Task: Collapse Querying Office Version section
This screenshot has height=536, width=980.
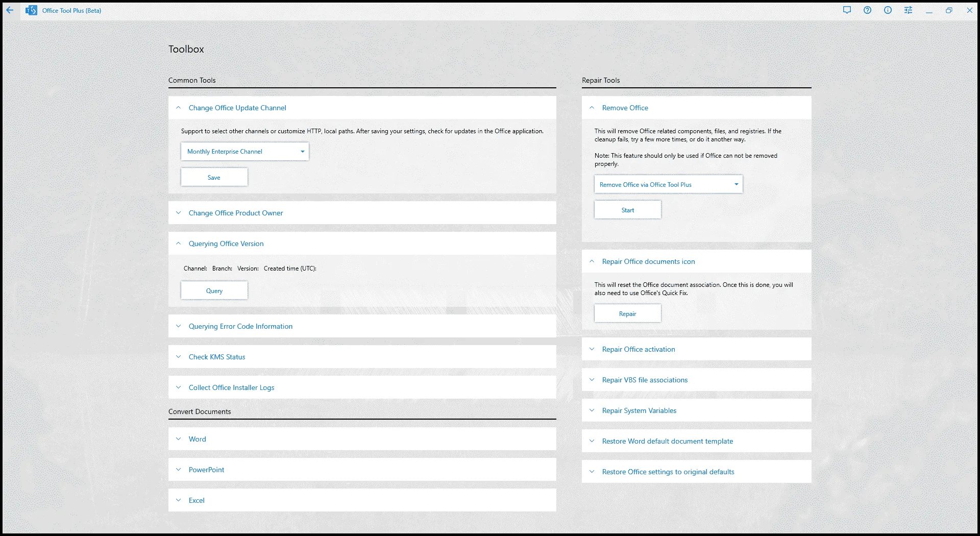Action: tap(362, 243)
